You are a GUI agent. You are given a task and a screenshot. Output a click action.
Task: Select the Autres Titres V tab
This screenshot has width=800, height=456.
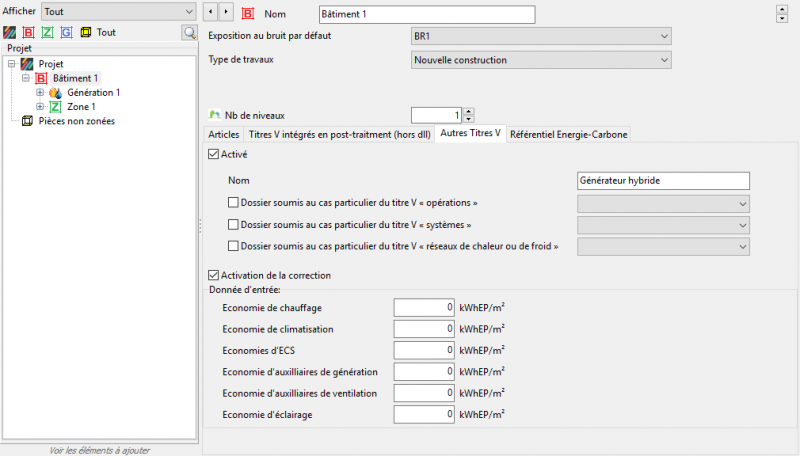point(470,133)
